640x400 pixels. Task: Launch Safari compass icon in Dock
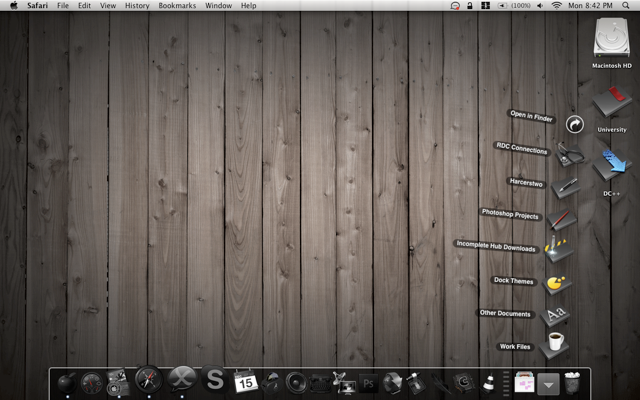pyautogui.click(x=149, y=379)
